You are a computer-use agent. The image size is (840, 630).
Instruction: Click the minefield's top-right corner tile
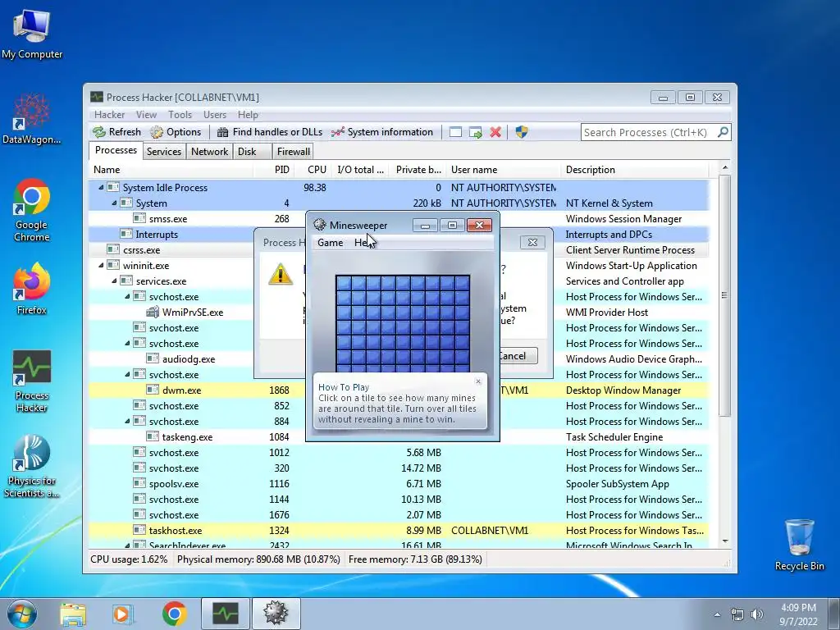click(462, 284)
